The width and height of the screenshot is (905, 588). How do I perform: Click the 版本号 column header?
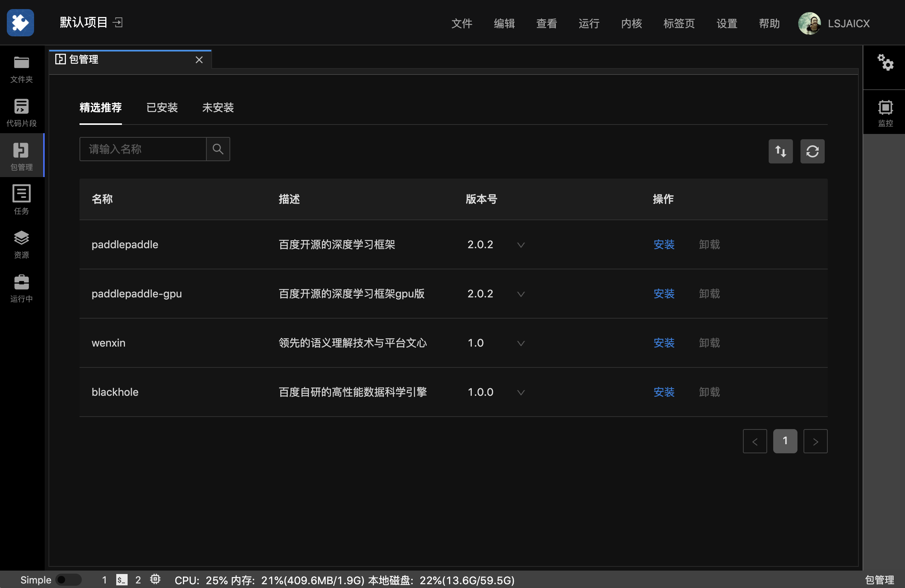pos(481,199)
